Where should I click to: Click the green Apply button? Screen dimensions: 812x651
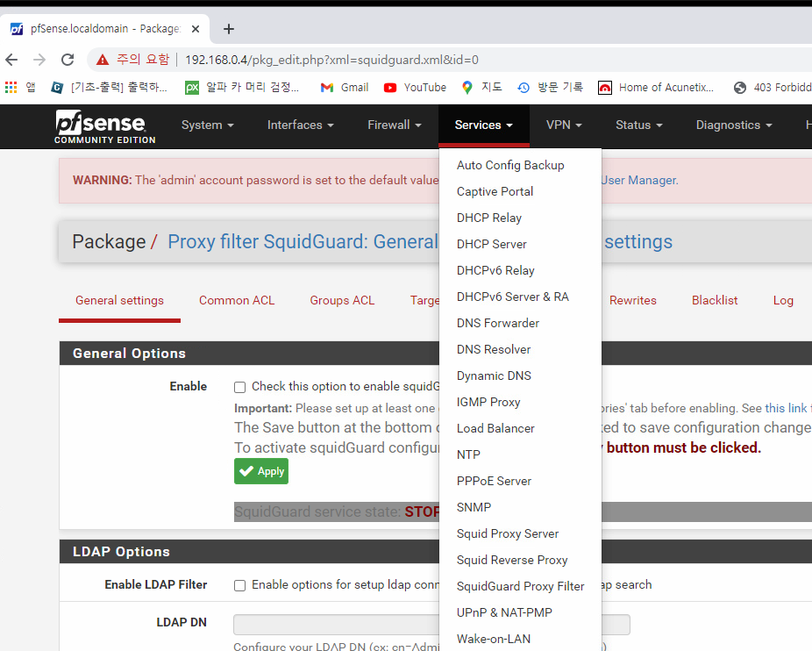point(261,471)
